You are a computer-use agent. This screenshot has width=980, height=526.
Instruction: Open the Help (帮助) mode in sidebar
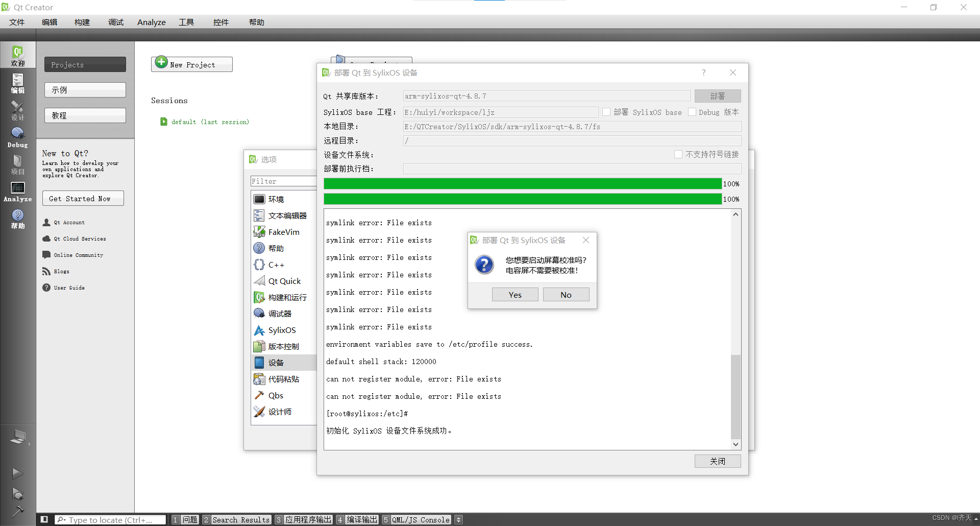(18, 219)
